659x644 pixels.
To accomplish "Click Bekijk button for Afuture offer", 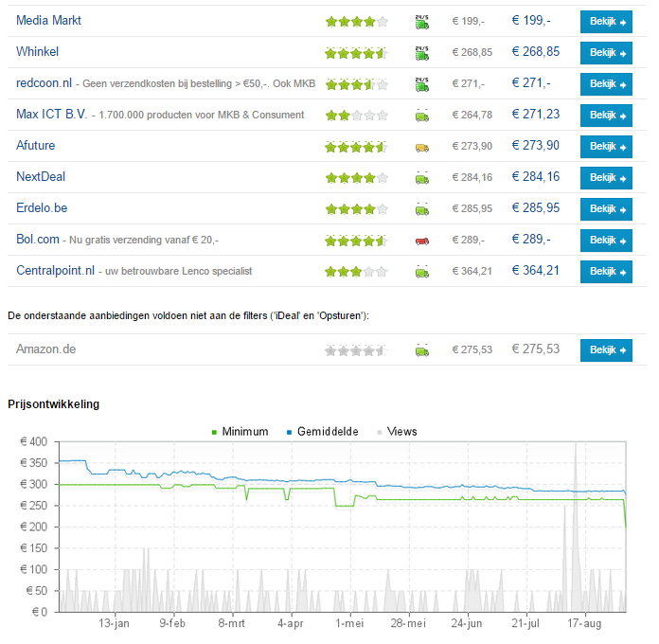I will coord(606,147).
